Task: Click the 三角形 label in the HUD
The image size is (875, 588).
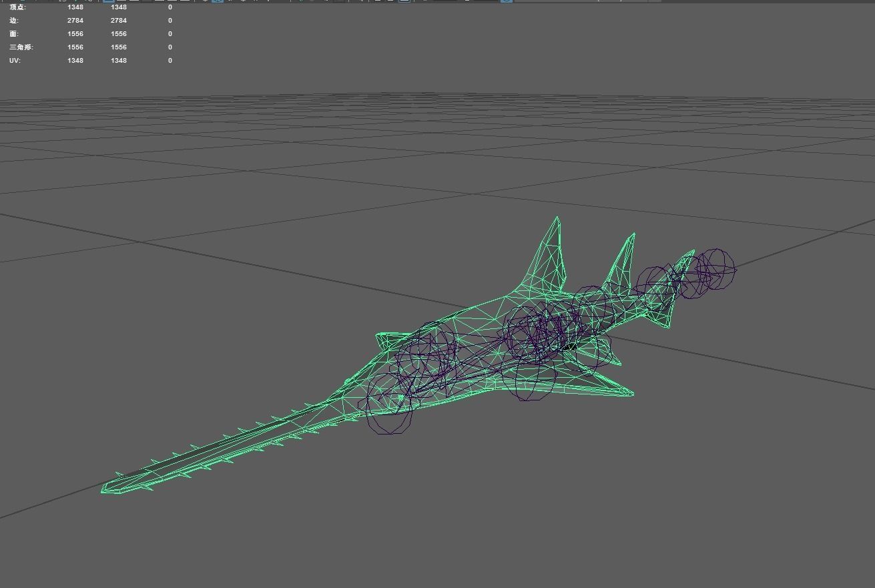Action: click(x=21, y=47)
